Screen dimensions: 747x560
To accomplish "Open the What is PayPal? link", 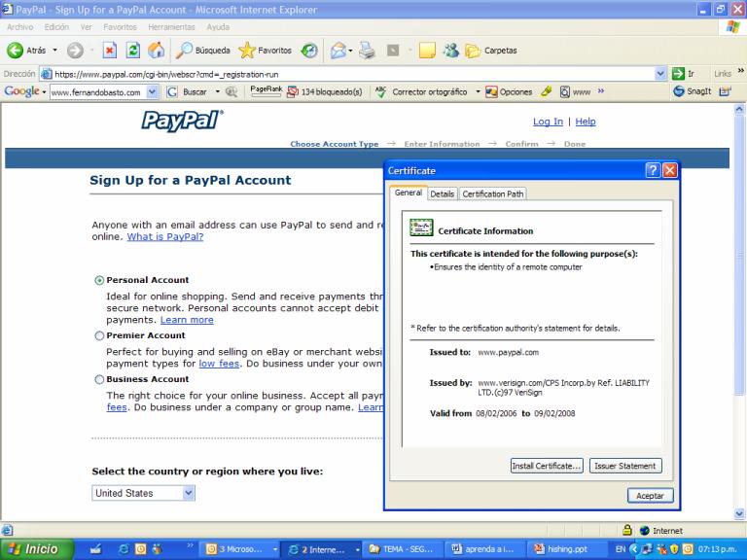I will click(x=164, y=236).
